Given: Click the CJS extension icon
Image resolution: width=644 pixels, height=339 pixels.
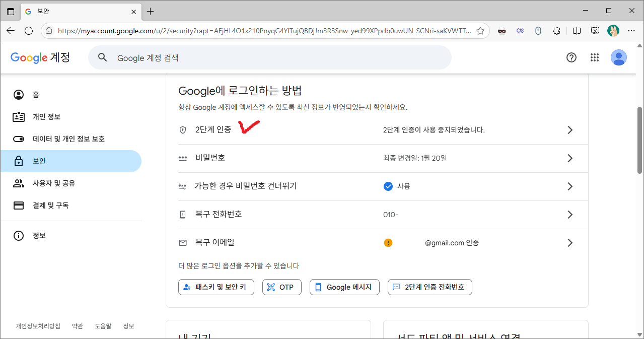Looking at the screenshot, I should click(x=520, y=31).
